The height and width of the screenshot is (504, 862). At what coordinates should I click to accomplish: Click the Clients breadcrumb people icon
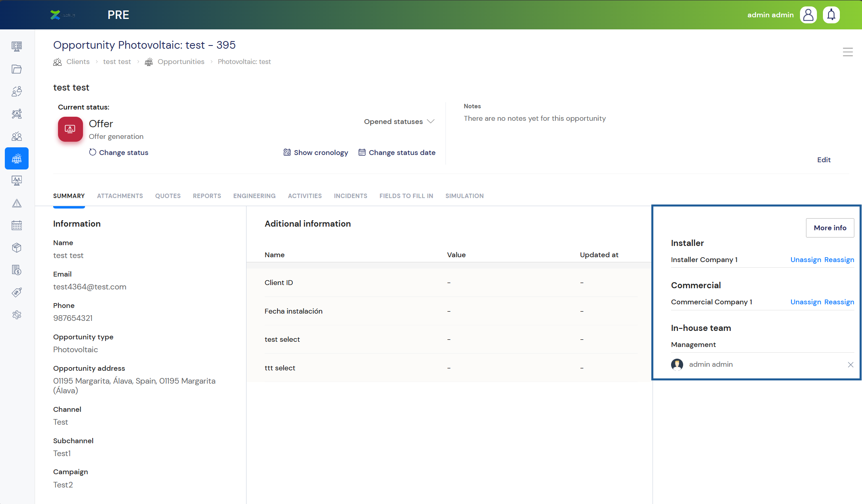pyautogui.click(x=58, y=62)
